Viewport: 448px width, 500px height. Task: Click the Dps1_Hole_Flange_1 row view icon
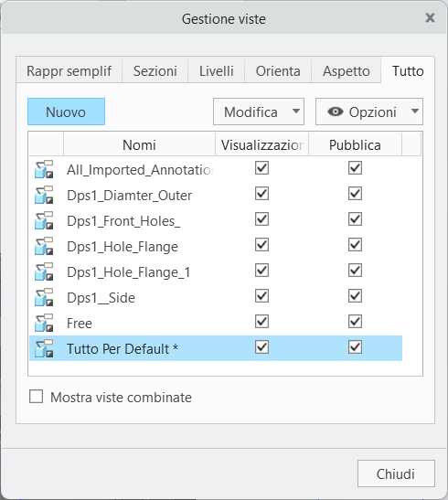click(x=44, y=271)
